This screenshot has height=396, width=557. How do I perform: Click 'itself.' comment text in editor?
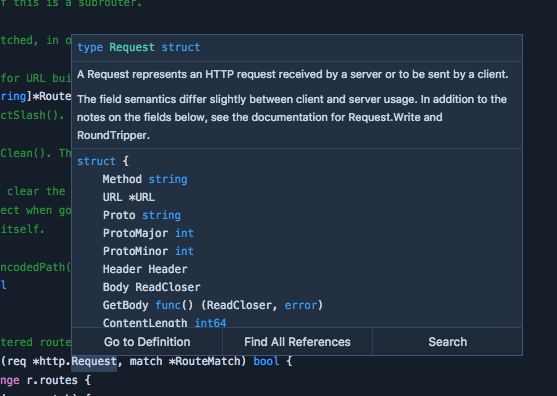click(x=22, y=229)
